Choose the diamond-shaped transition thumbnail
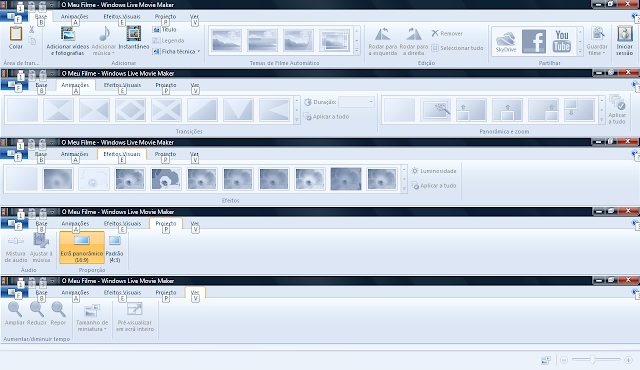The image size is (640, 370). (130, 109)
